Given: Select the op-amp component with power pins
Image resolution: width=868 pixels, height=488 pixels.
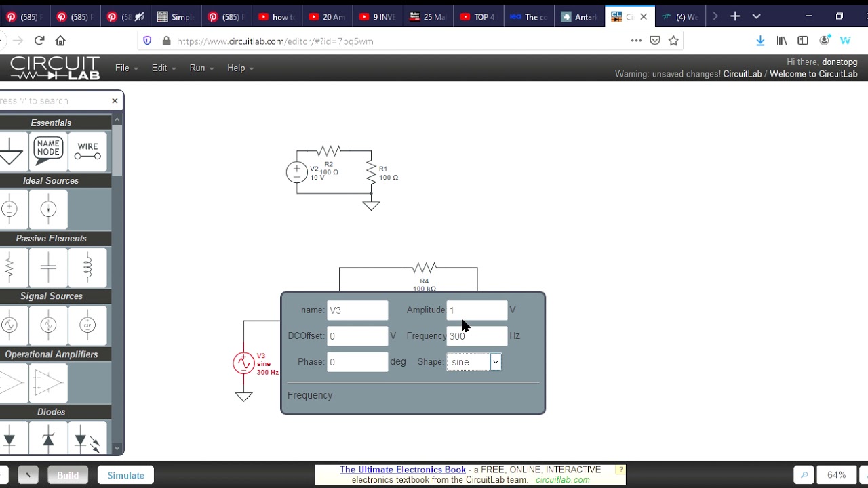Looking at the screenshot, I should pyautogui.click(x=48, y=383).
